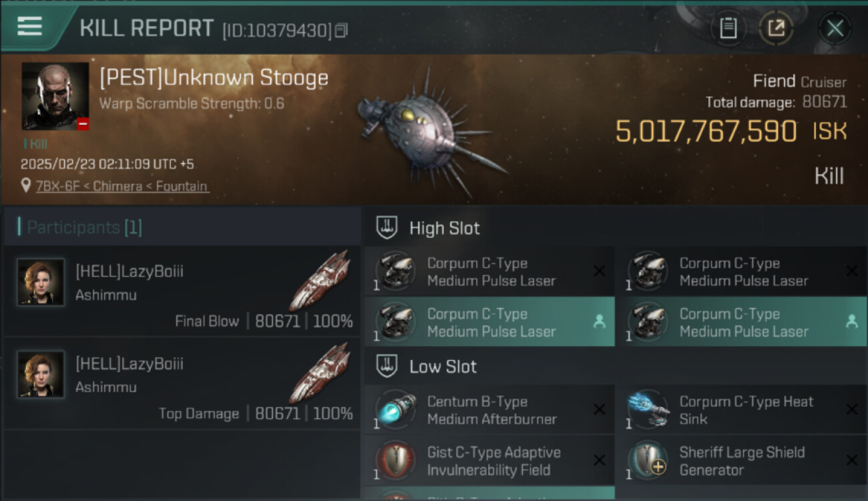Open the hamburger menu
Image resolution: width=868 pixels, height=501 pixels.
30,26
